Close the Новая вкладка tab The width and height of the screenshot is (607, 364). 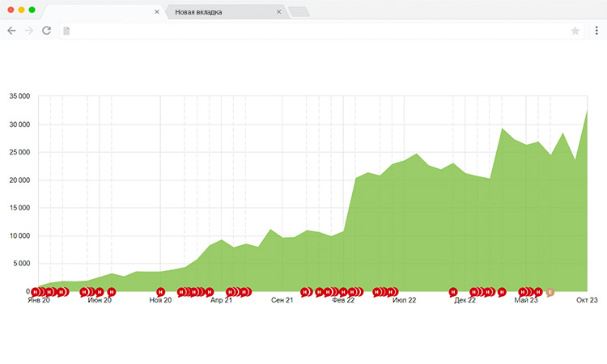279,12
